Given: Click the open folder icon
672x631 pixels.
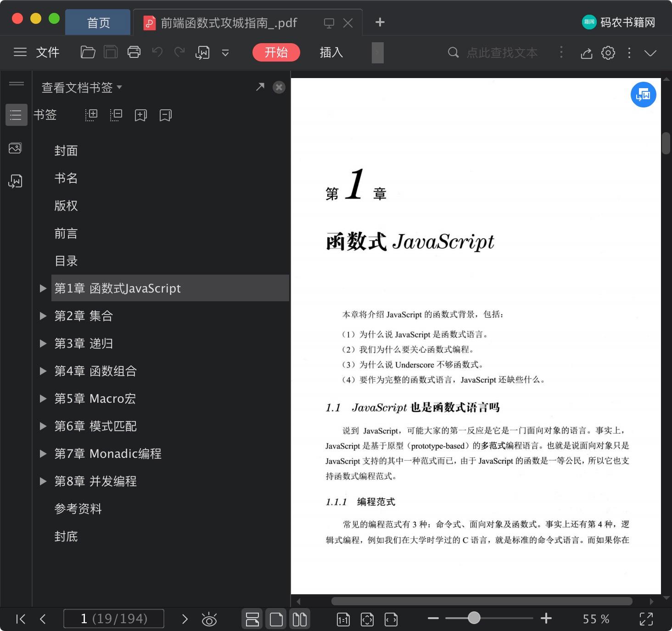Looking at the screenshot, I should [88, 52].
